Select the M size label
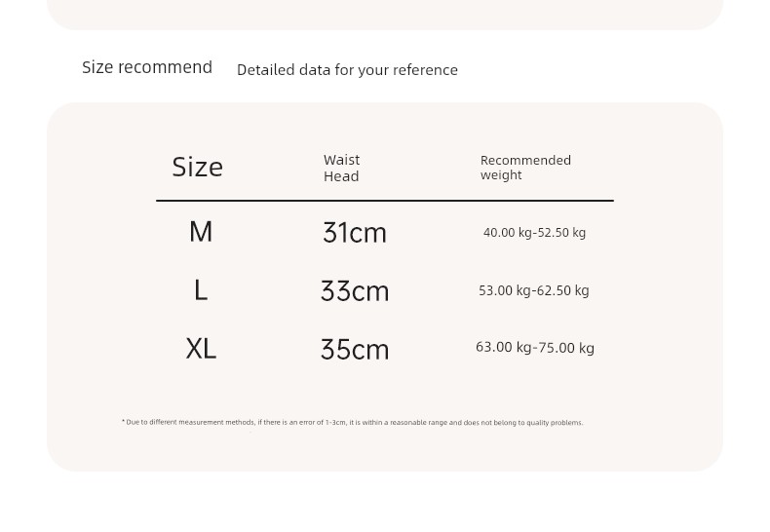Screen dimensions: 770x532 coord(201,232)
